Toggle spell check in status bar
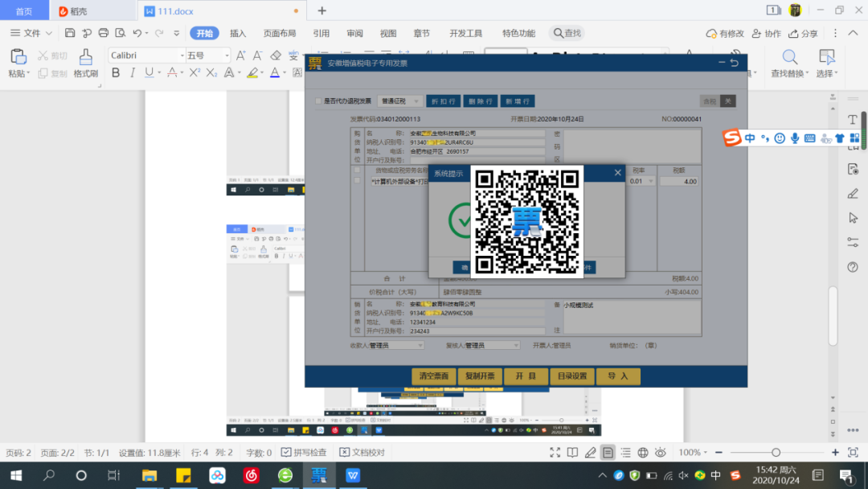 tap(304, 453)
